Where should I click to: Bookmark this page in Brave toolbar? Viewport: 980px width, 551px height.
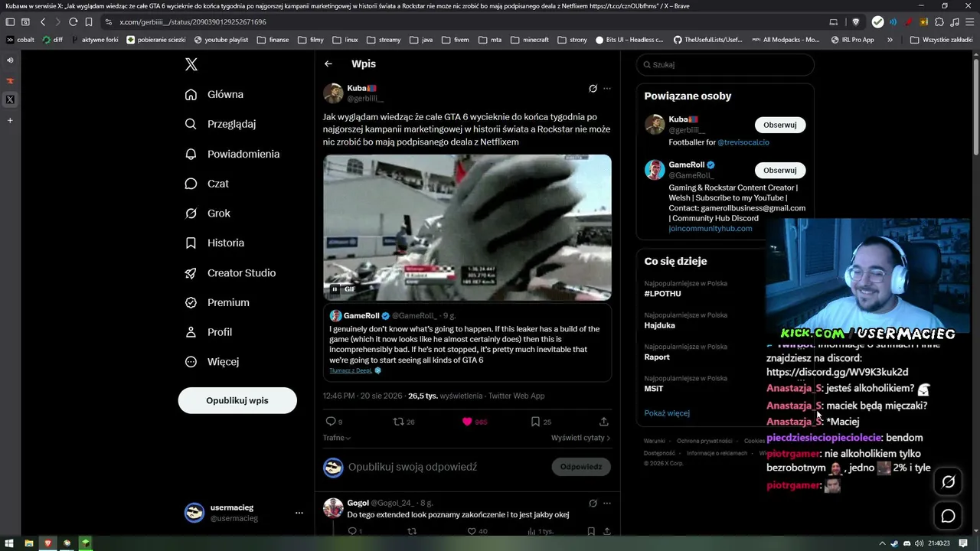coord(89,22)
